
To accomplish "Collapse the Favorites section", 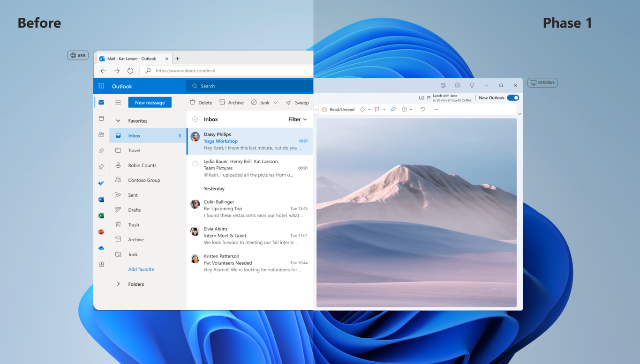I will coord(118,121).
